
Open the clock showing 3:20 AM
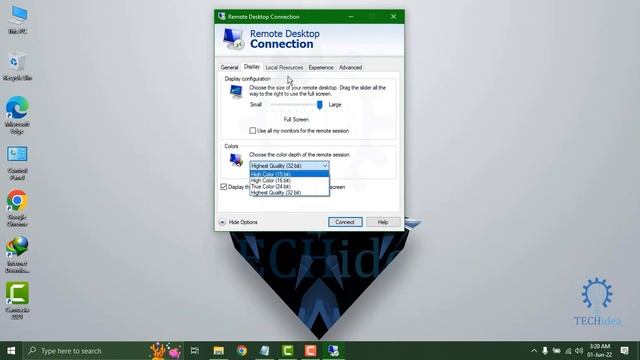pos(600,351)
